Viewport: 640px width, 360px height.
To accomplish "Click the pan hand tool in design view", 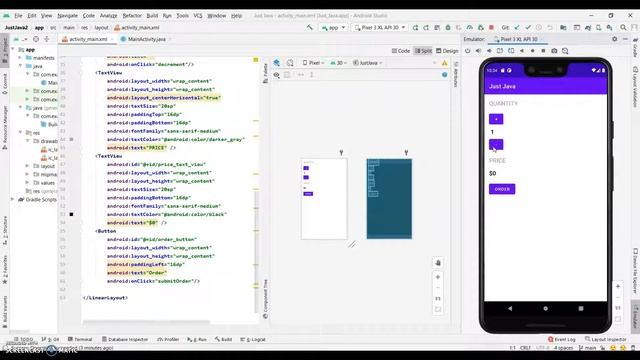I will click(438, 262).
